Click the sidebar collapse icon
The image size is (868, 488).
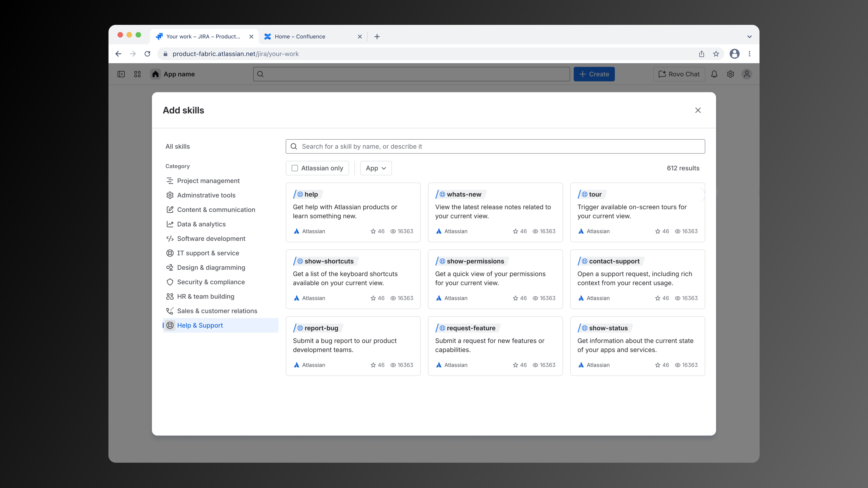[121, 74]
